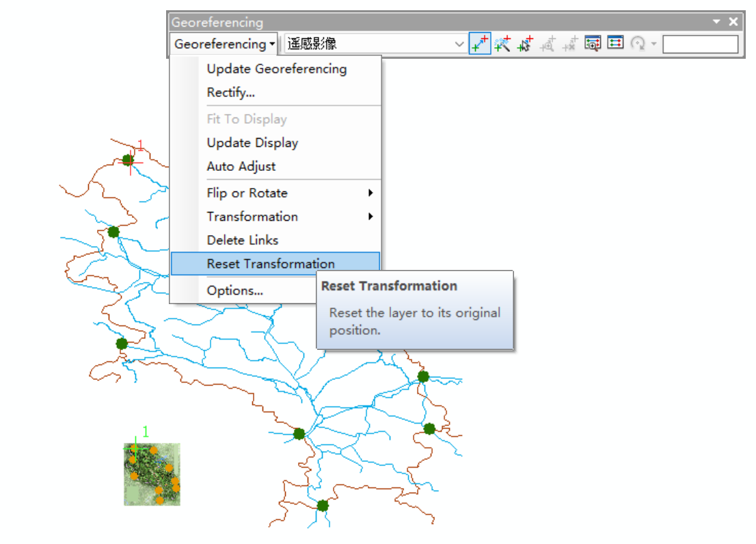Select Delete Links command
Viewport: 756px width, 544px height.
pyautogui.click(x=242, y=240)
